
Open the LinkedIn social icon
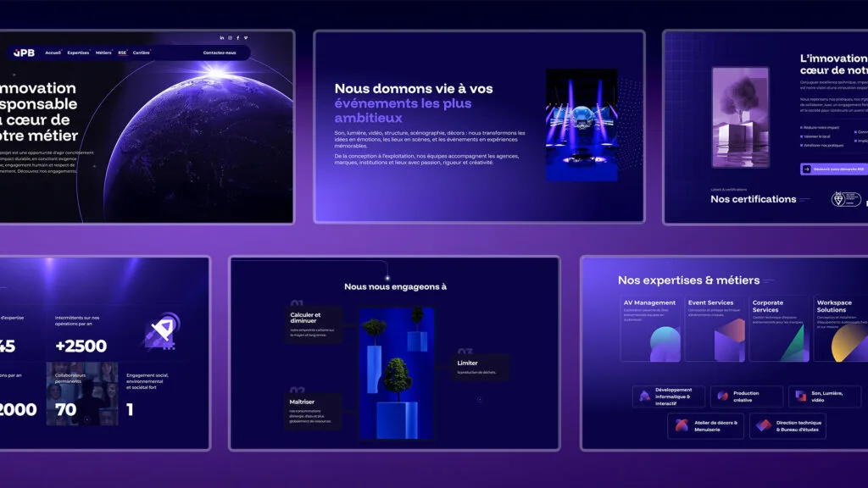pyautogui.click(x=222, y=37)
